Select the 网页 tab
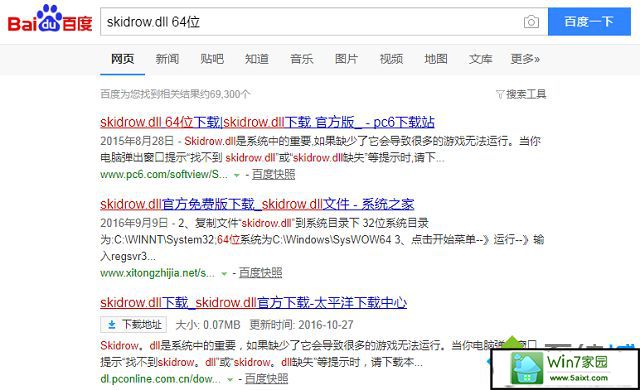This screenshot has height=390, width=640. (x=122, y=59)
